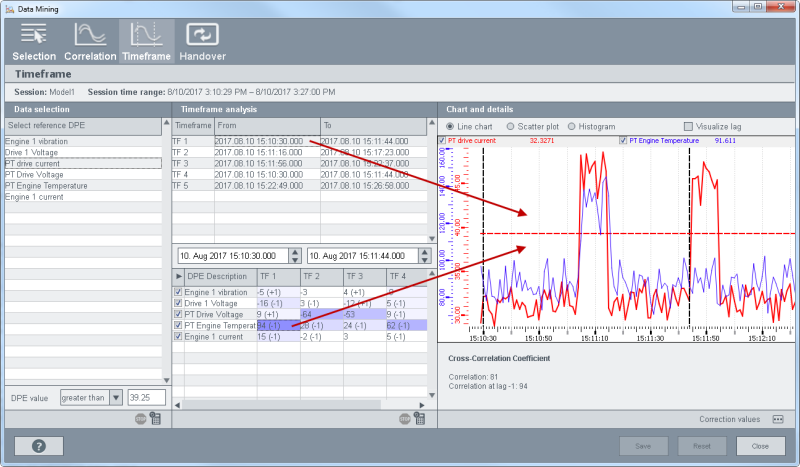Select the Scatter plot radio button
The height and width of the screenshot is (467, 800).
point(512,126)
